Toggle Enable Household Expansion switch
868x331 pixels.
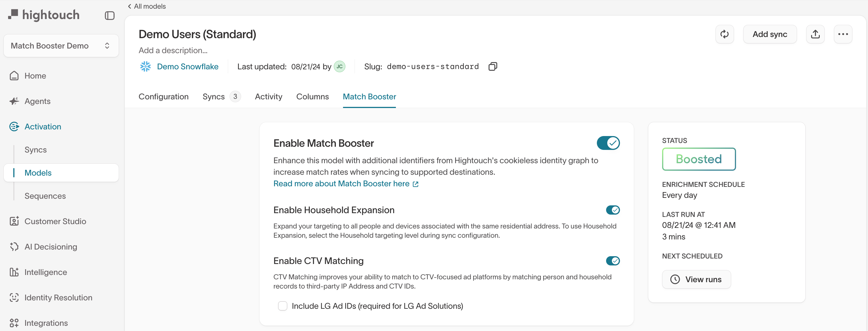coord(613,210)
